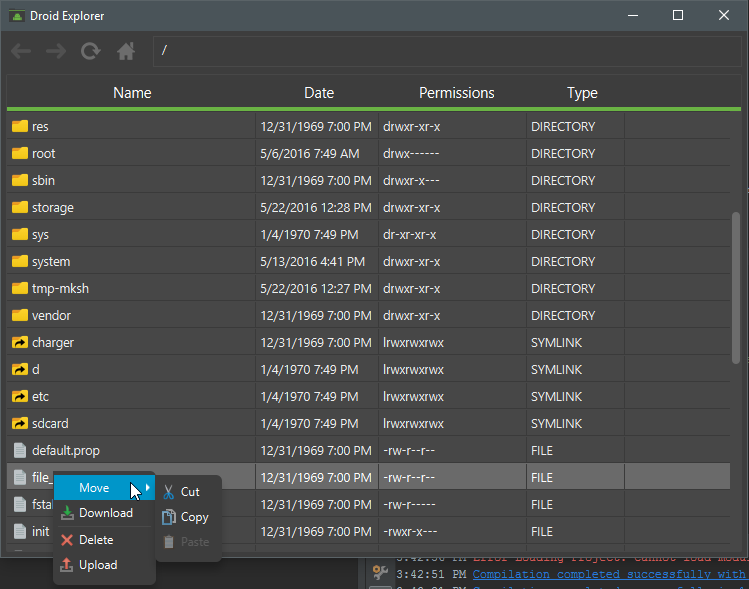Image resolution: width=749 pixels, height=589 pixels.
Task: Click the d symlink name
Action: (x=36, y=370)
